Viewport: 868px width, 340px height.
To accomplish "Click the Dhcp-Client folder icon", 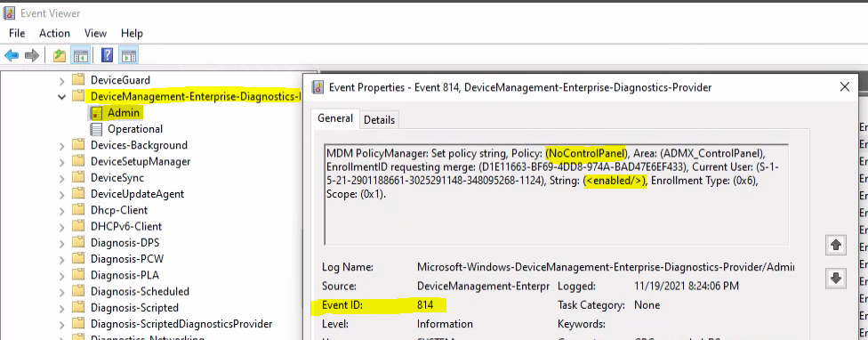I will click(x=78, y=210).
